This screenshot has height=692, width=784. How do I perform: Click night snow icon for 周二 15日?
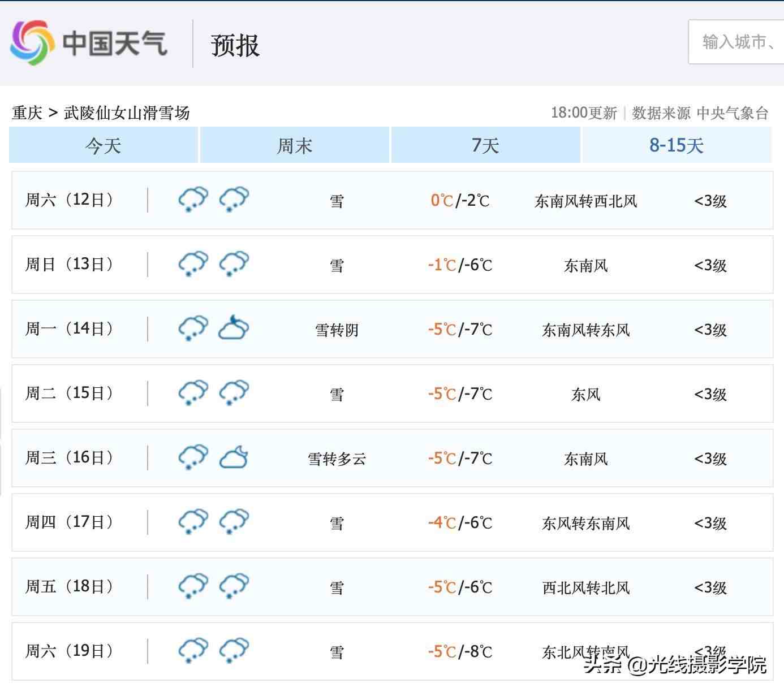point(234,393)
